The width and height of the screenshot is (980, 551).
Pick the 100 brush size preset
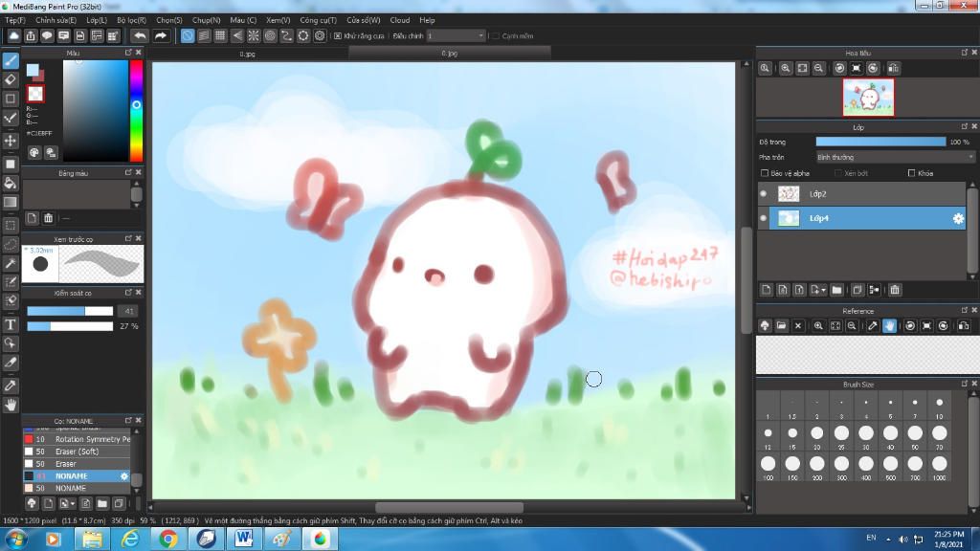768,468
